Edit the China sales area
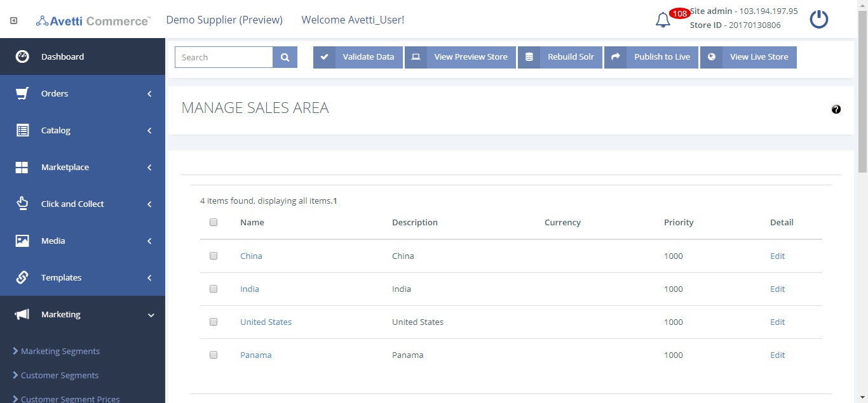 778,256
